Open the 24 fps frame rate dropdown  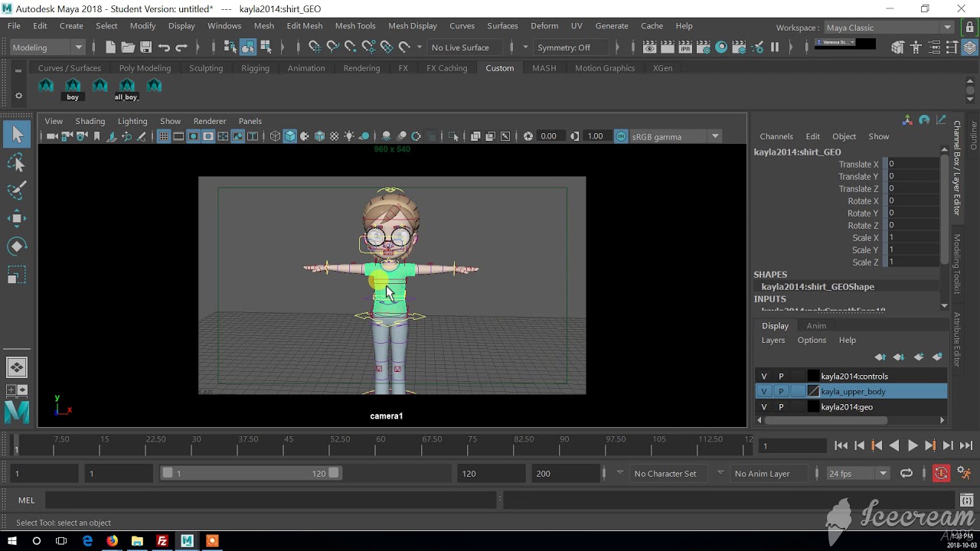(x=857, y=474)
